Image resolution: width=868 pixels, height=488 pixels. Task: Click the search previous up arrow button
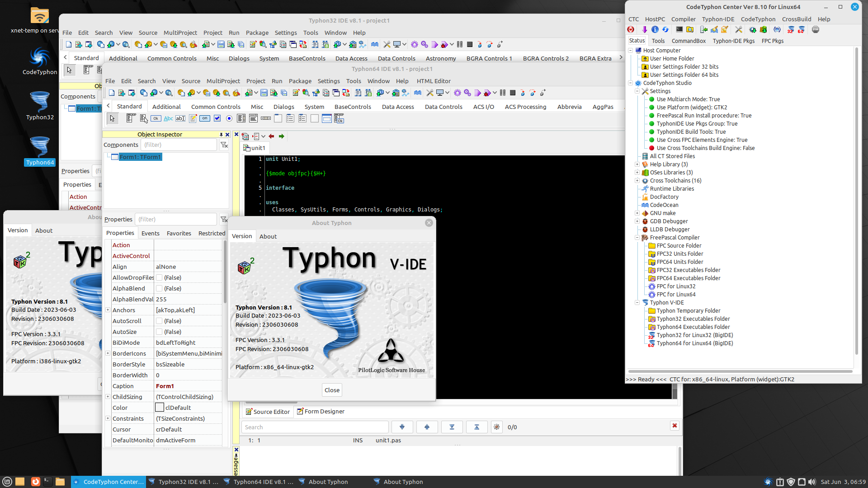point(427,427)
